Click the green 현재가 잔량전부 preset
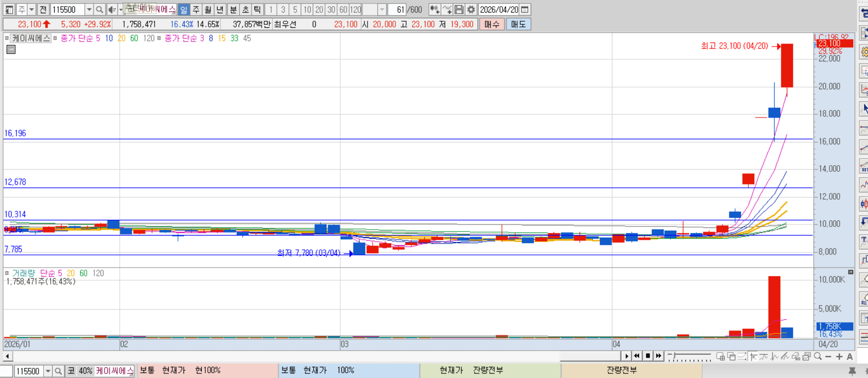This screenshot has height=378, width=868. click(x=490, y=371)
